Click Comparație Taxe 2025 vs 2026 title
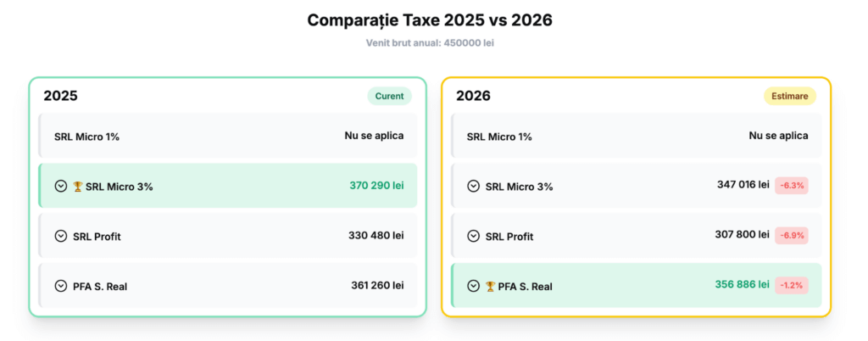868x341 pixels. tap(429, 20)
